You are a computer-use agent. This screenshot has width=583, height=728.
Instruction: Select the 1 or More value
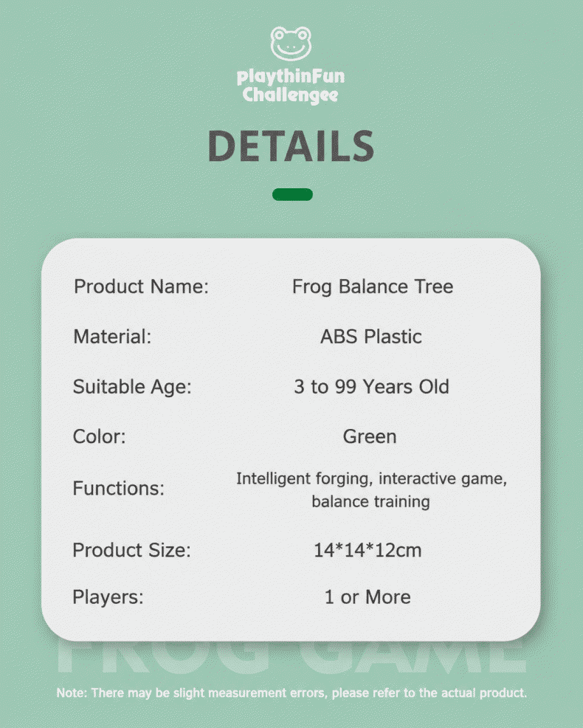tap(368, 597)
